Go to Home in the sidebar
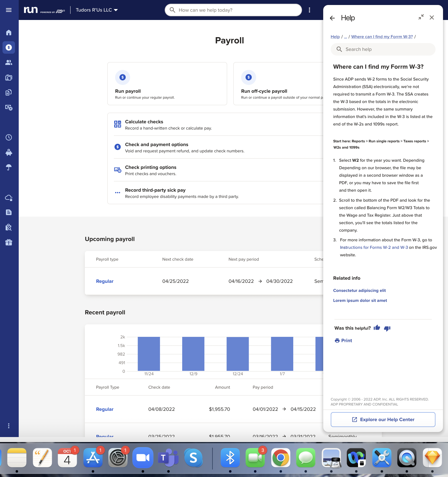Screen dimensions: 448x477 pyautogui.click(x=9, y=32)
